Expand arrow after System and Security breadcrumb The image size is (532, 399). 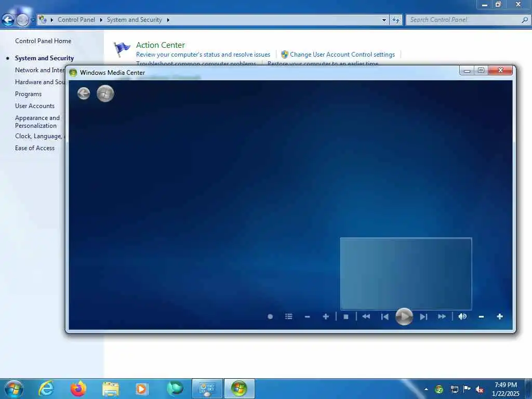coord(168,20)
